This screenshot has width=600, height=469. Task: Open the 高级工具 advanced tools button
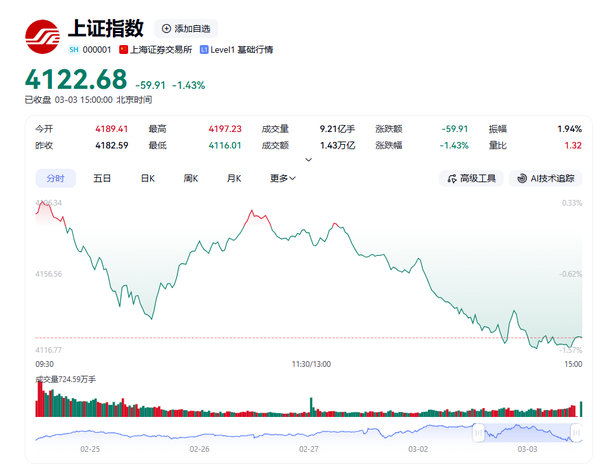pyautogui.click(x=471, y=179)
